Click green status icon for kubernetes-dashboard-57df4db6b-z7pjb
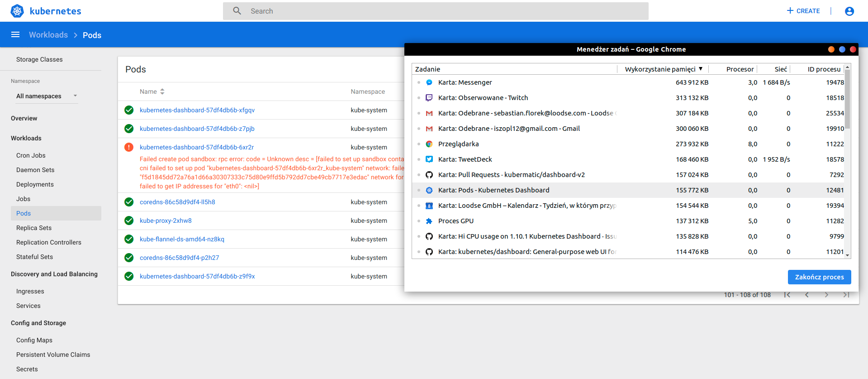This screenshot has width=868, height=379. 129,129
